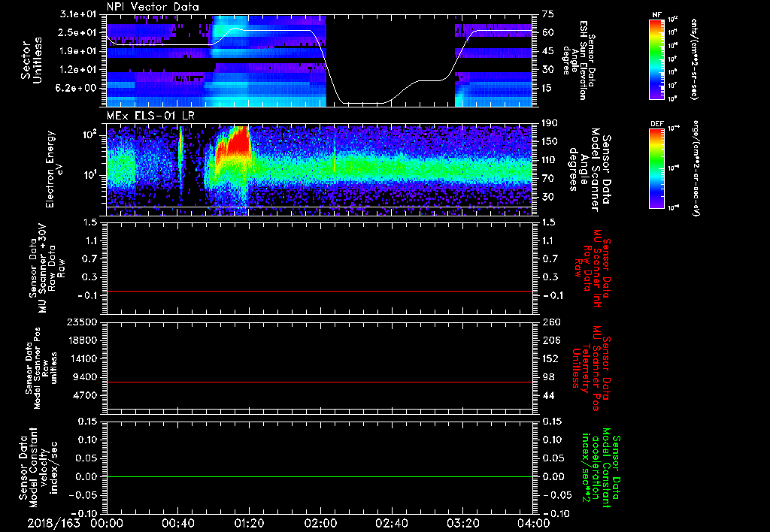The height and width of the screenshot is (532, 770).
Task: Click the NF color scale bar
Action: (656, 59)
